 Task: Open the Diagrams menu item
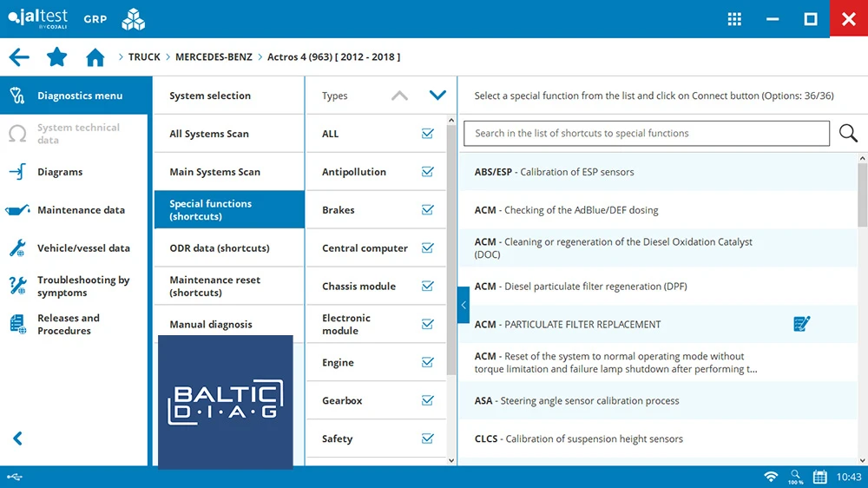click(74, 172)
